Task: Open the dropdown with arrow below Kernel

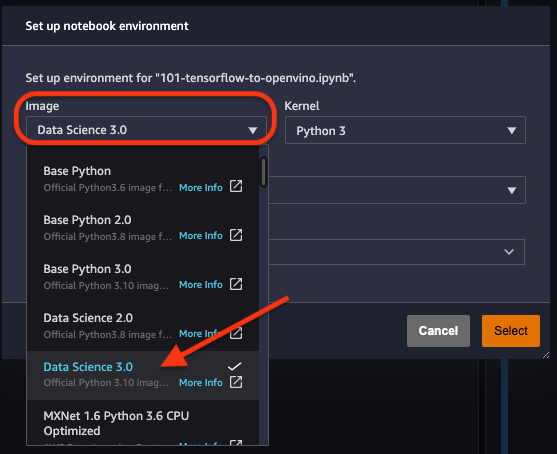Action: coord(397,190)
